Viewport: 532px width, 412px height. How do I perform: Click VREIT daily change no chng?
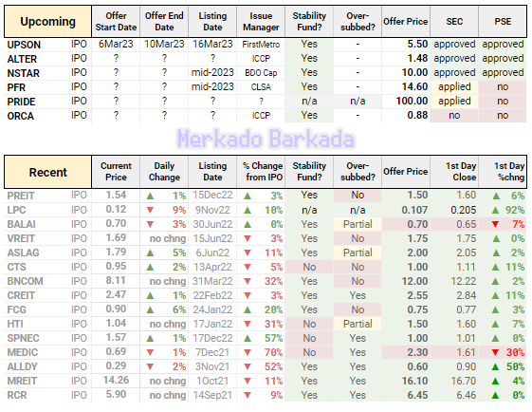click(168, 239)
